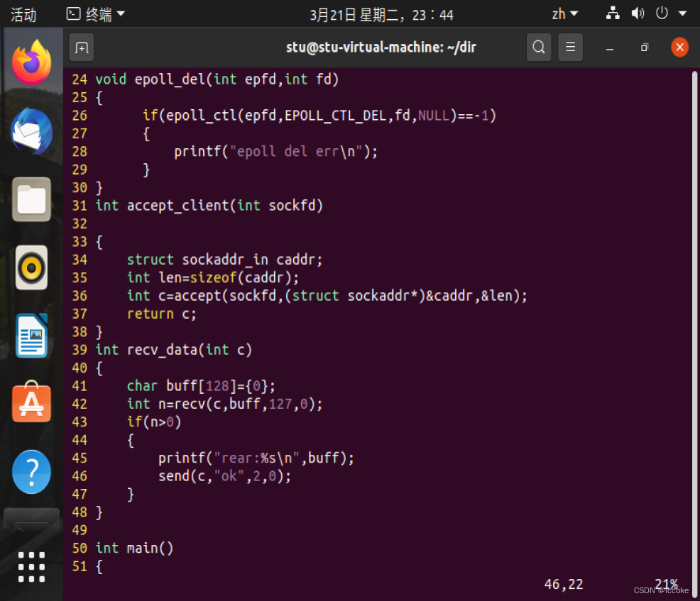This screenshot has width=700, height=601.
Task: Click NULL argument on line 26
Action: pyautogui.click(x=434, y=116)
